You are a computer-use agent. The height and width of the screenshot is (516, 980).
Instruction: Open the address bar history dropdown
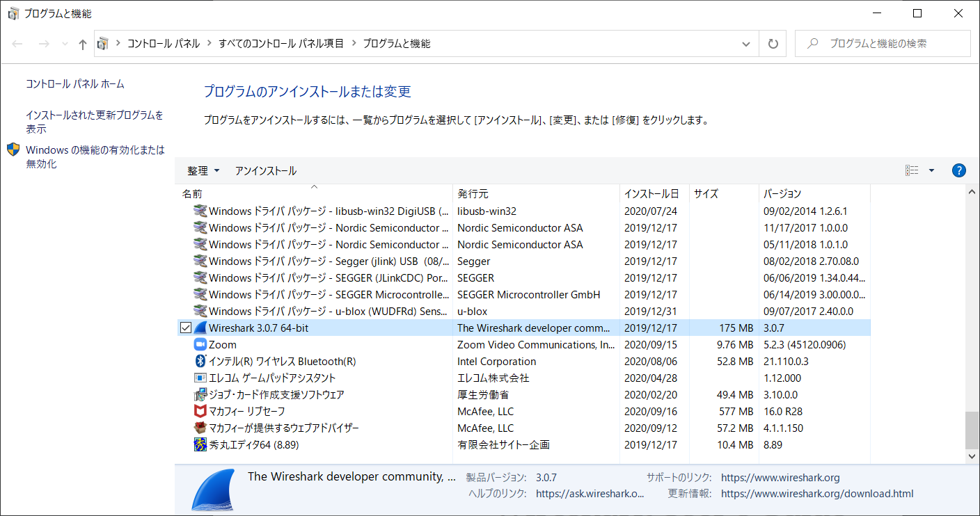(746, 44)
